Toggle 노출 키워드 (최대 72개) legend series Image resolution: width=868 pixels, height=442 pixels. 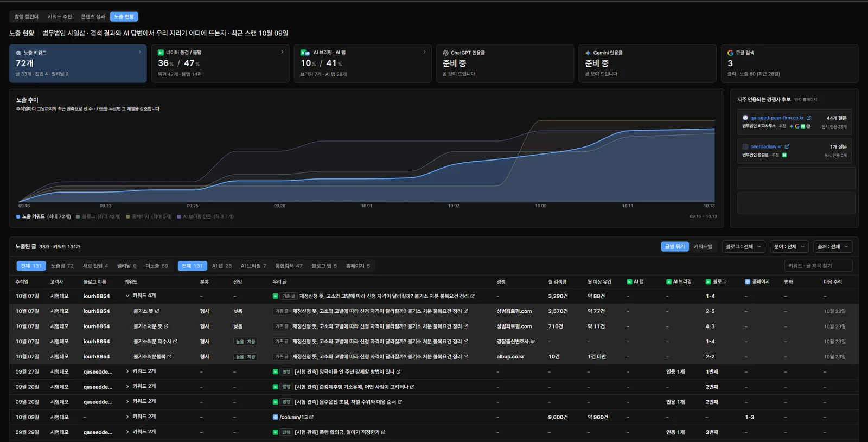(43, 216)
